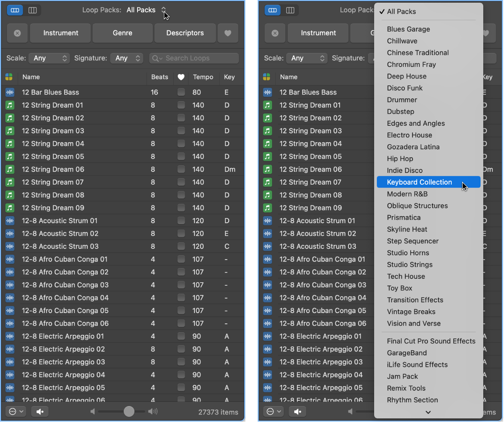
Task: Toggle right panel speaker preview button
Action: [x=298, y=411]
